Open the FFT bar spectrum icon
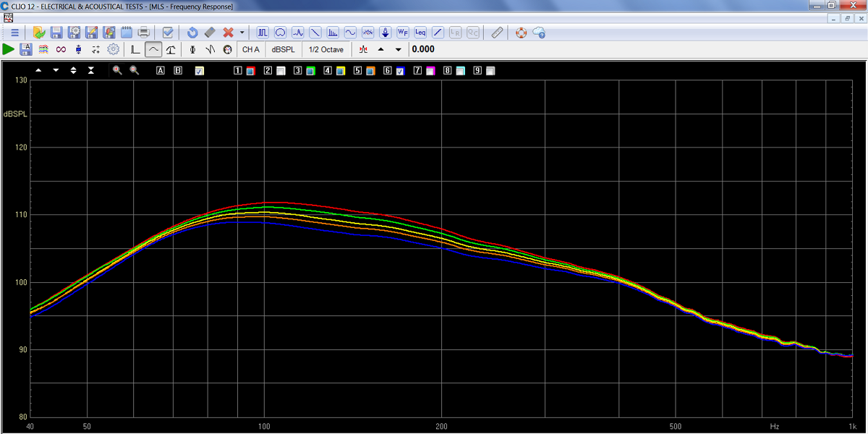 click(333, 33)
